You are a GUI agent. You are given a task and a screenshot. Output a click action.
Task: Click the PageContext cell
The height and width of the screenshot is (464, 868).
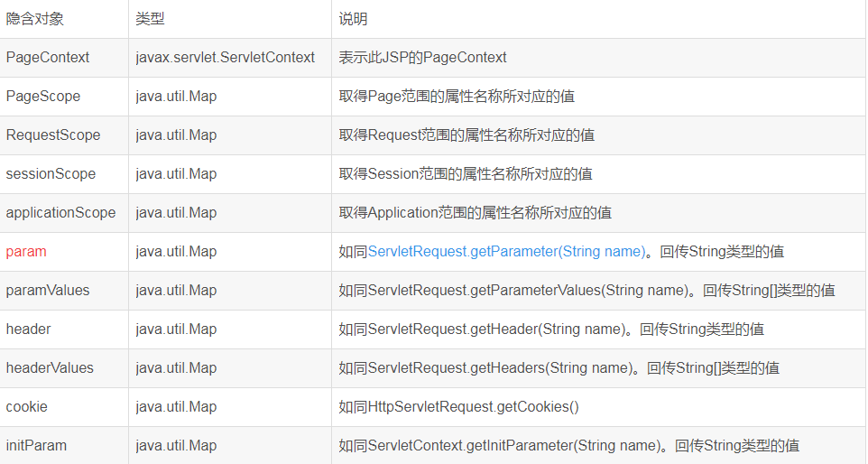(48, 58)
